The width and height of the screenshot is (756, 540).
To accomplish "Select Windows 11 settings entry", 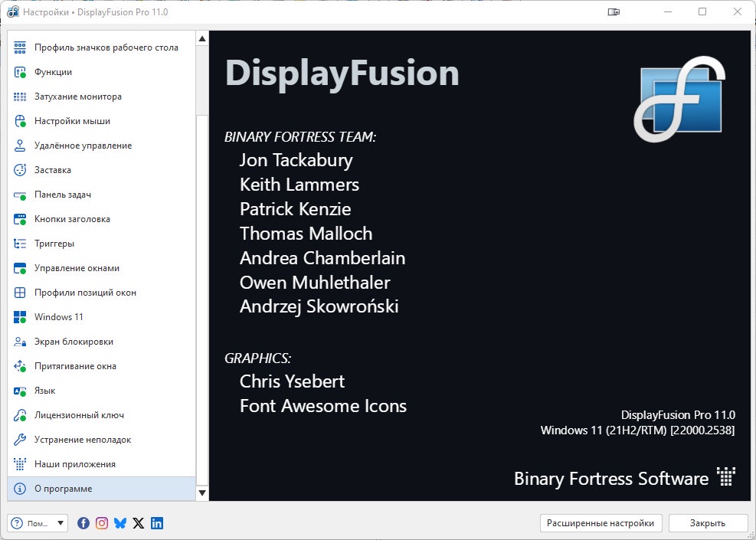I will tap(102, 317).
